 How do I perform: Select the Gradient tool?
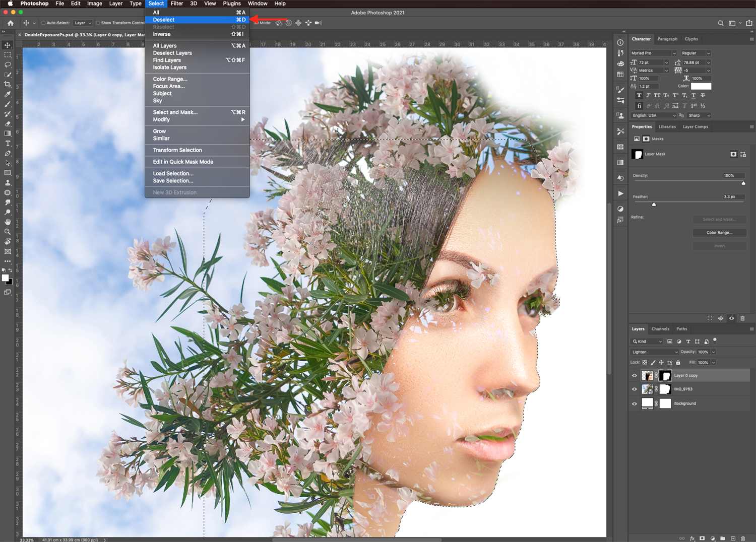point(8,133)
